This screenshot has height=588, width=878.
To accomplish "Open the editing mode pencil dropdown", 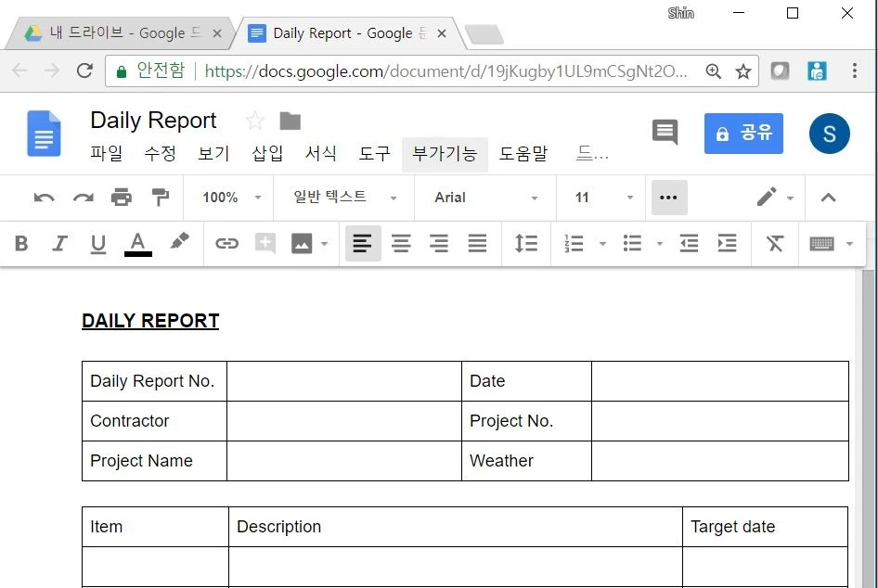I will coord(775,197).
